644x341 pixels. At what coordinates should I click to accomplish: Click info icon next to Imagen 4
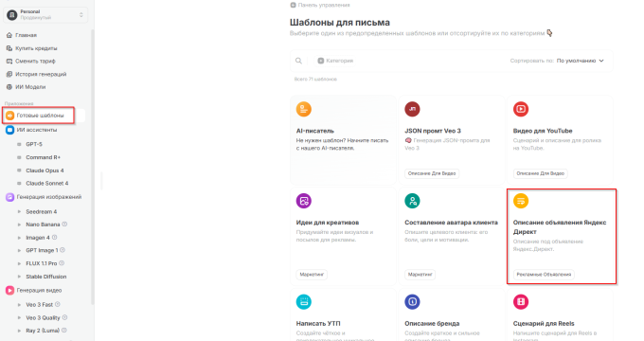[x=54, y=237]
